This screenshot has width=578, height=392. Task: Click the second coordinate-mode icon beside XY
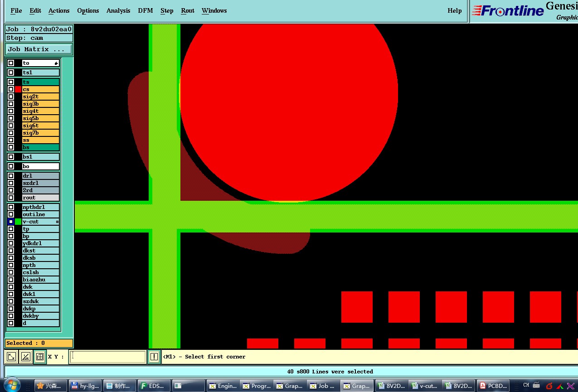point(25,357)
